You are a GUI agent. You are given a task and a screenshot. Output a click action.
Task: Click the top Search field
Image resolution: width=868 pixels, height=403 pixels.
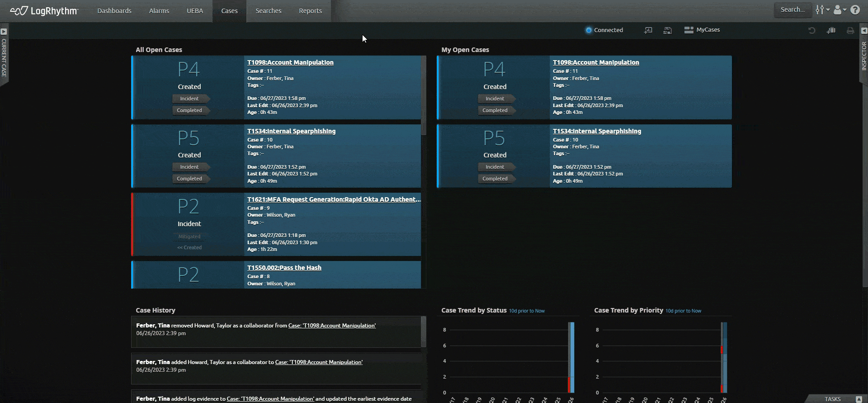[x=792, y=9]
